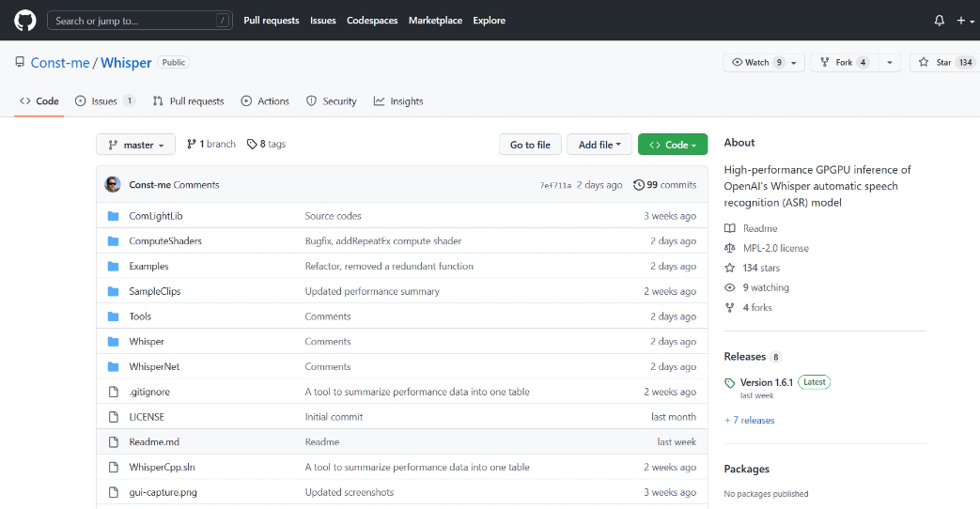Open Version 1.6.1 release
Image resolution: width=980 pixels, height=509 pixels.
tap(767, 382)
